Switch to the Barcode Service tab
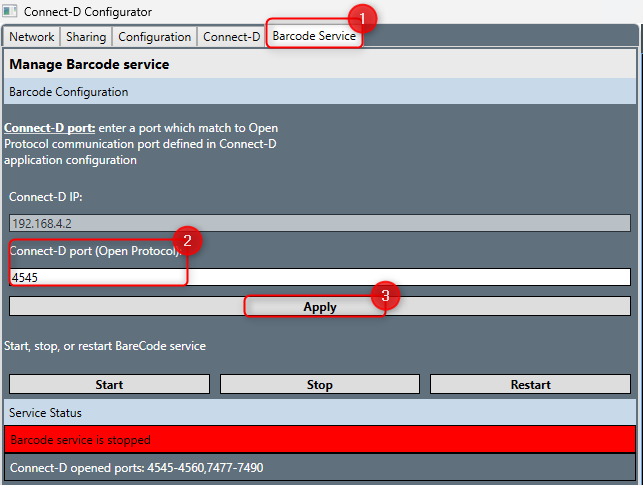 (314, 36)
